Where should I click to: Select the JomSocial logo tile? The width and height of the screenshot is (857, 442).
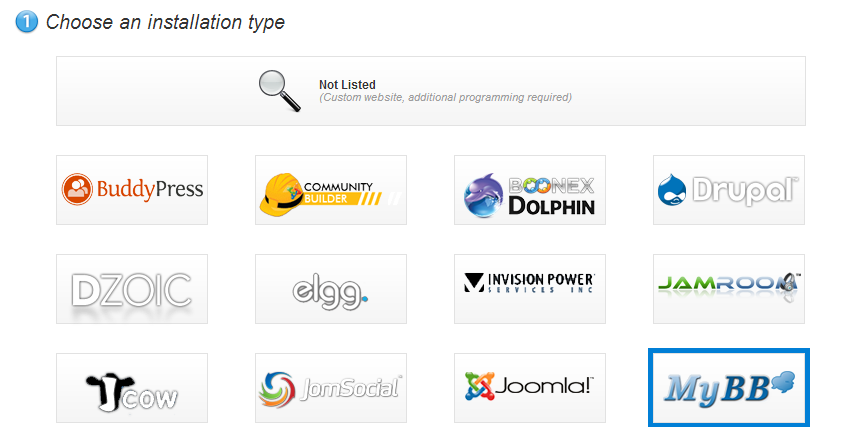(331, 388)
